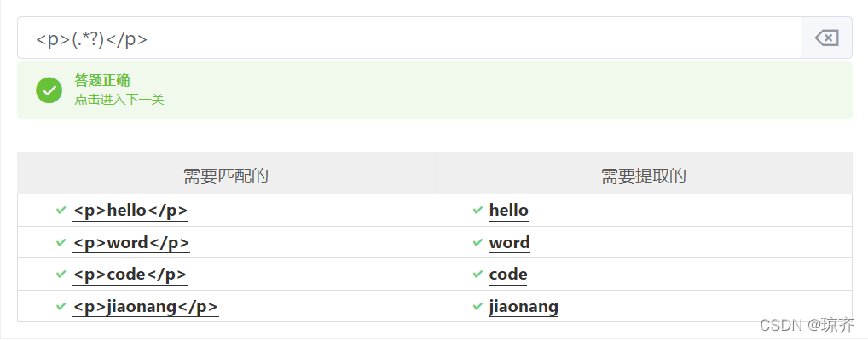Click the check mark beside extracted jiaonang
868x341 pixels.
point(477,307)
